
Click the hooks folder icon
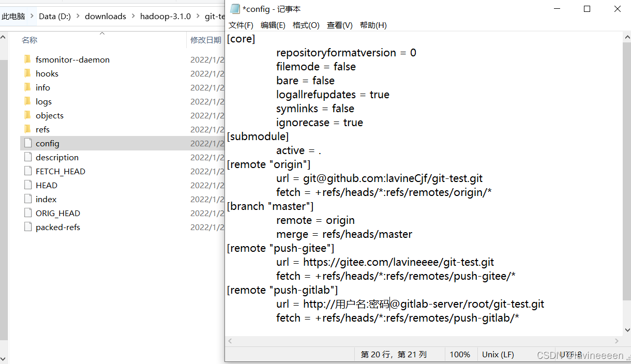click(x=28, y=73)
